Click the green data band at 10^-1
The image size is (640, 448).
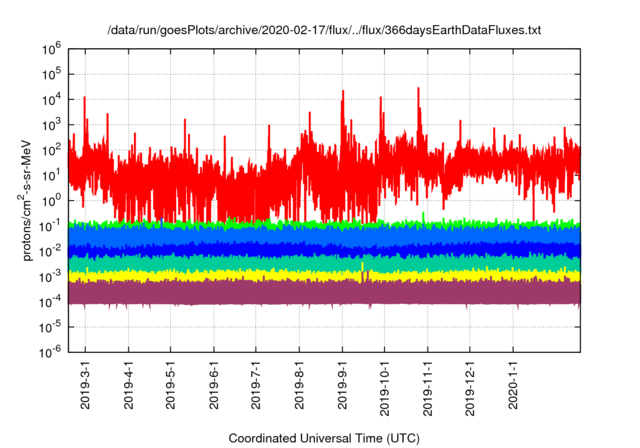tap(324, 224)
